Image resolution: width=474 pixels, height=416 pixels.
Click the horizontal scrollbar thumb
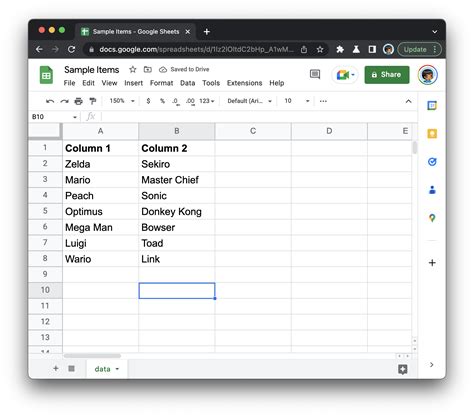pyautogui.click(x=92, y=356)
